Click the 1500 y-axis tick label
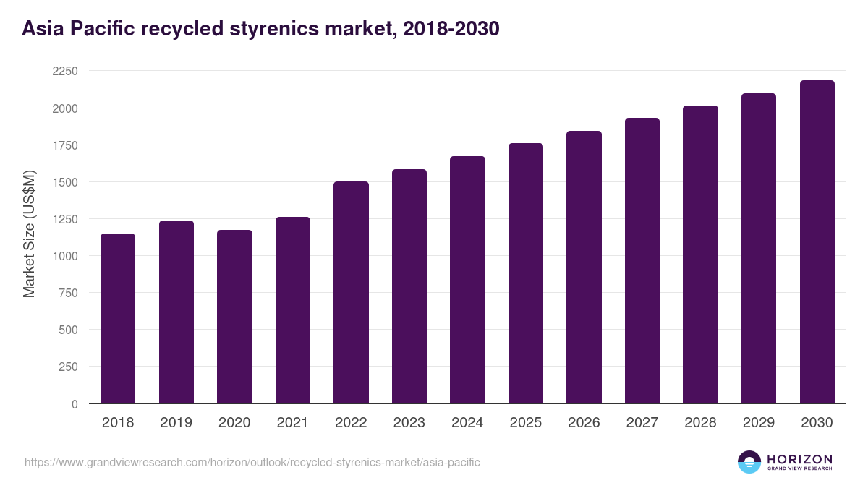The width and height of the screenshot is (868, 488). (x=65, y=182)
